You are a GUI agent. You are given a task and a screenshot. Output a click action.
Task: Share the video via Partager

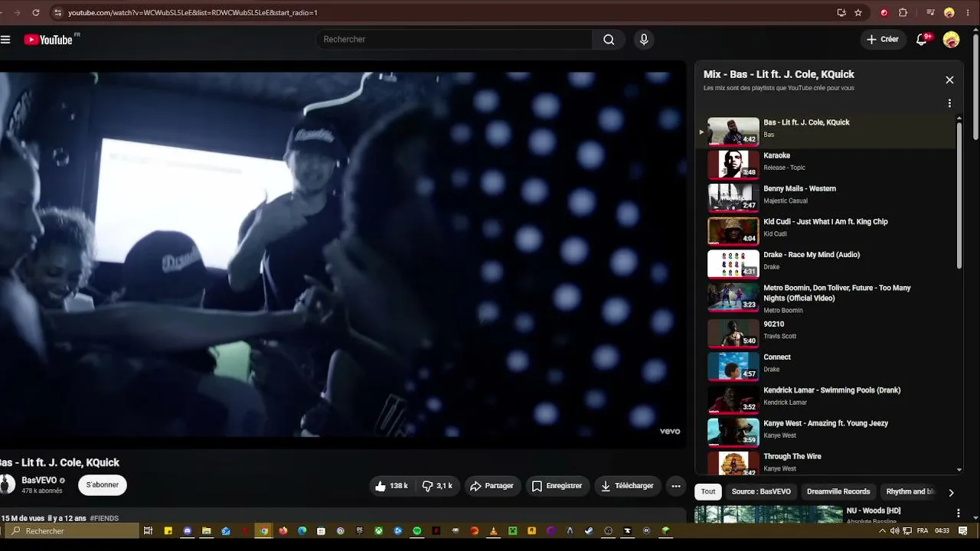point(492,486)
